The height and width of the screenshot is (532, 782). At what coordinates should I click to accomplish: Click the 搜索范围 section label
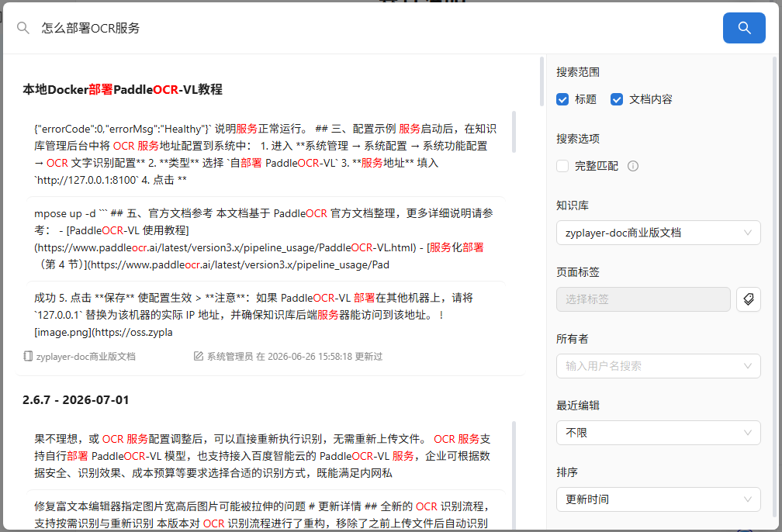[x=578, y=72]
